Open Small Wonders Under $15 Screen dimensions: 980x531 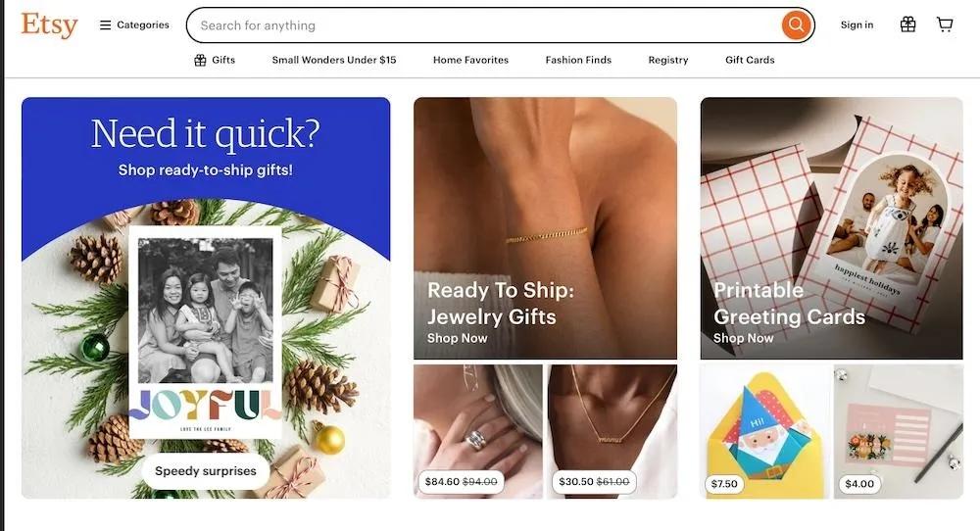pos(334,60)
